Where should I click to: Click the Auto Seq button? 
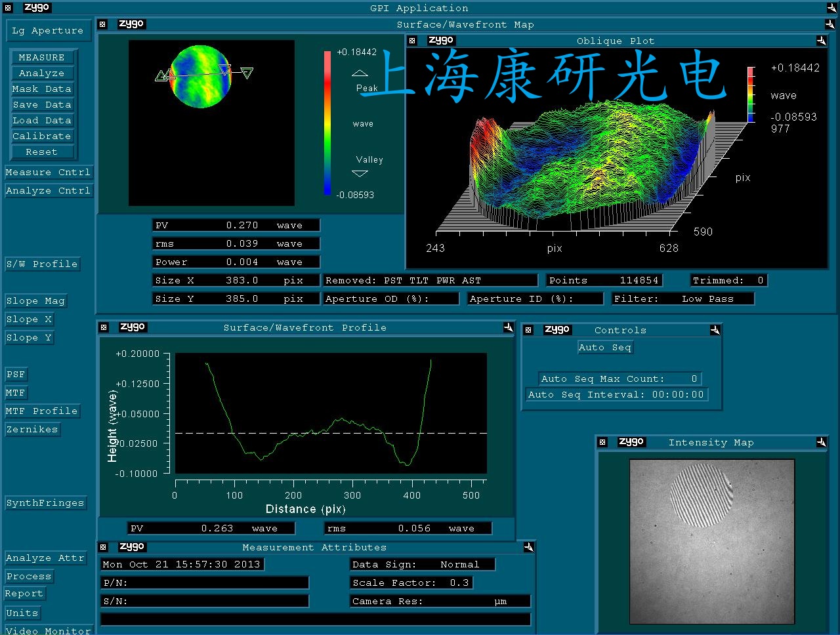click(605, 347)
